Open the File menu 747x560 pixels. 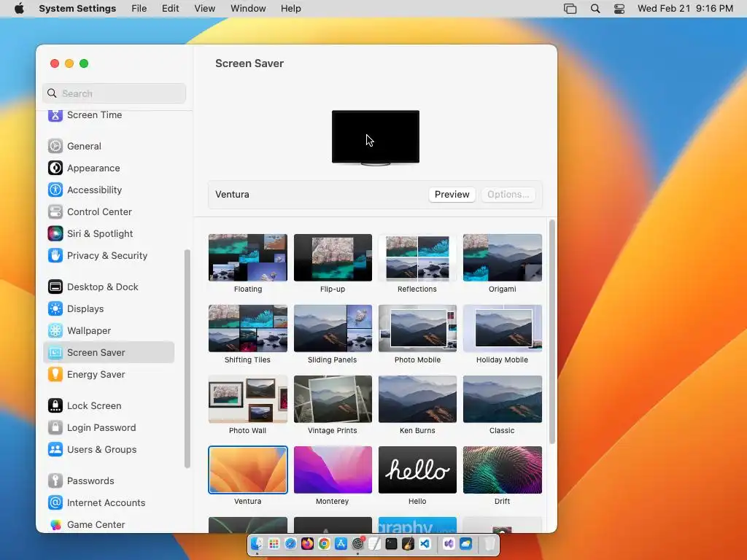[x=139, y=9]
